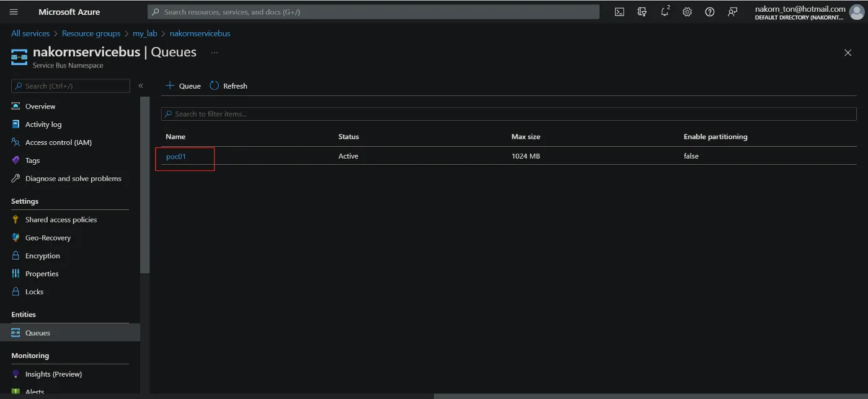
Task: Click the sidebar vertical scrollbar
Action: tap(144, 185)
